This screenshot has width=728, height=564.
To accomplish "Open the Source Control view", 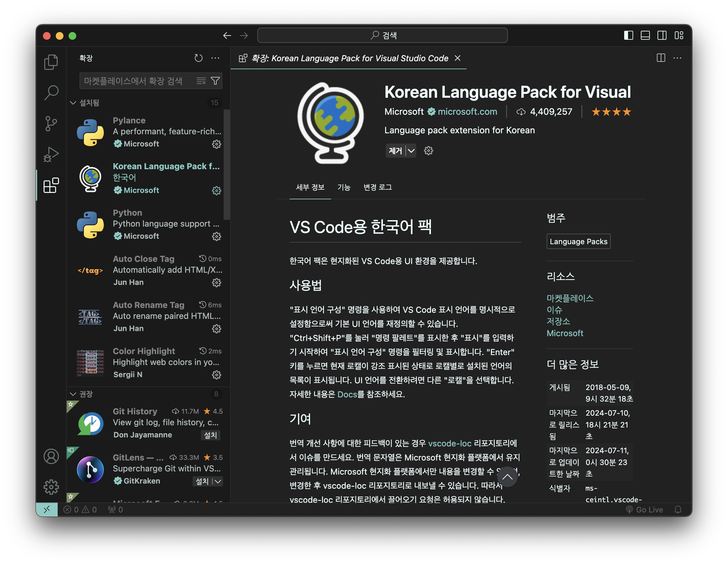I will pos(51,124).
